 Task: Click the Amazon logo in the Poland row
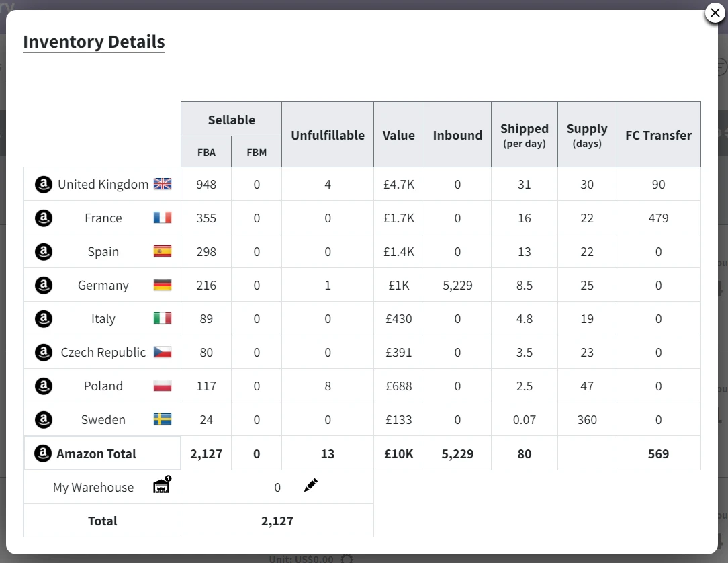point(44,386)
